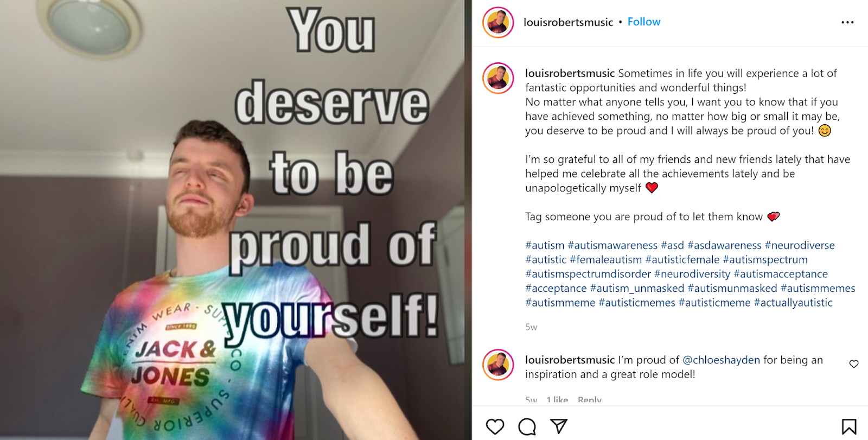Open the #femaleautism hashtag
This screenshot has width=868, height=440.
click(x=605, y=260)
